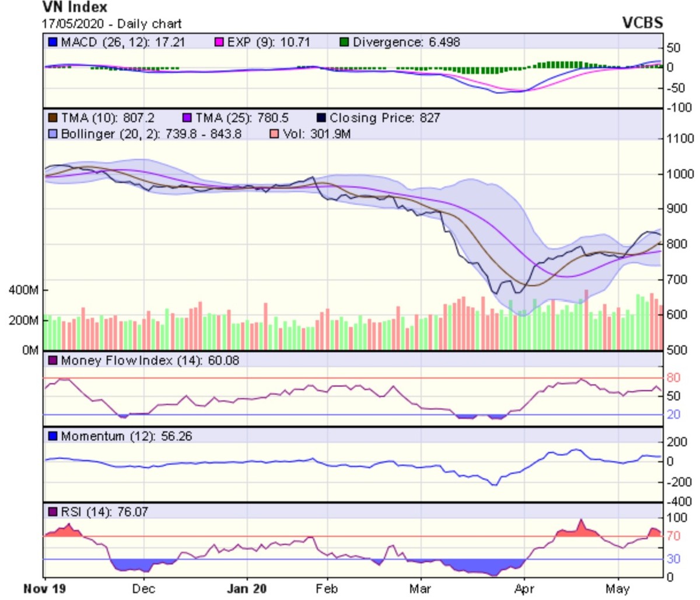The width and height of the screenshot is (700, 600).
Task: Select the blue Momentum (12) legend square
Action: click(x=53, y=437)
